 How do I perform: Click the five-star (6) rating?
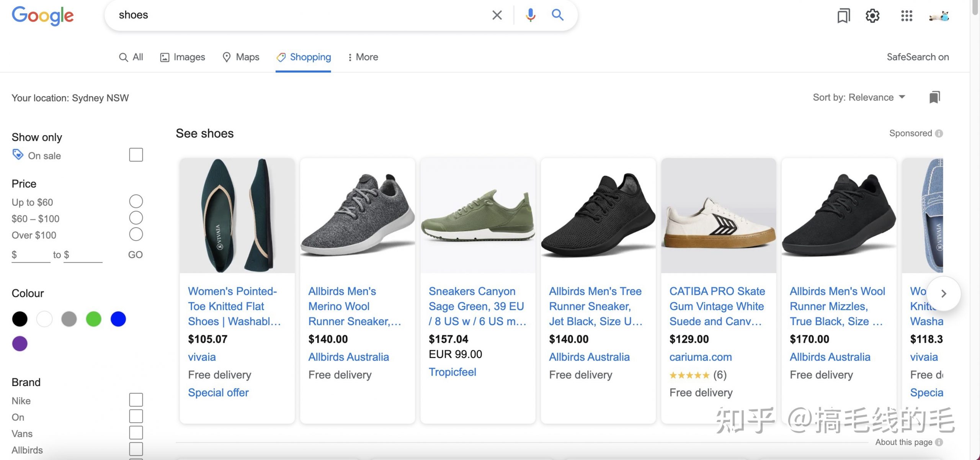(698, 375)
